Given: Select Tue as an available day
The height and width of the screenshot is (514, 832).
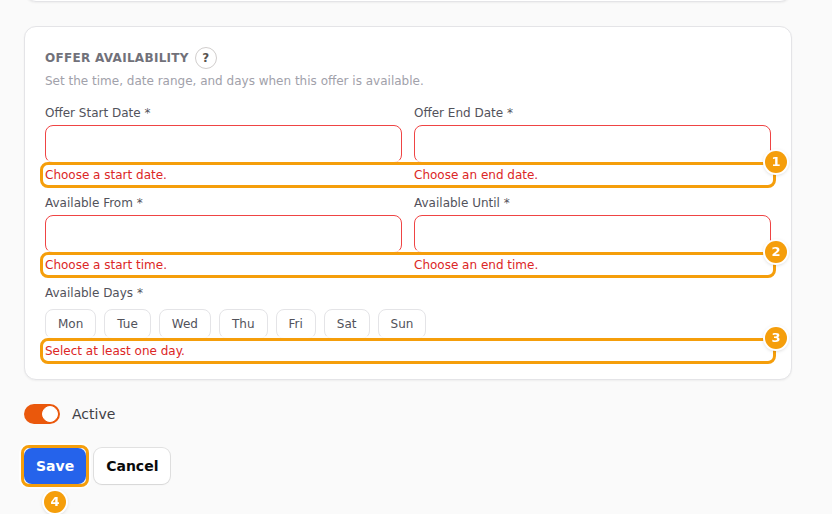Looking at the screenshot, I should pyautogui.click(x=127, y=324).
